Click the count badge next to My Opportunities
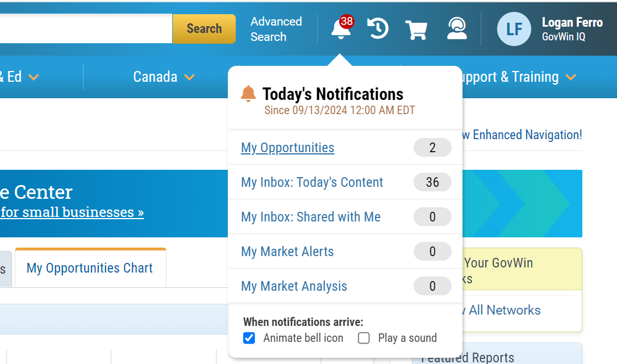 [432, 147]
